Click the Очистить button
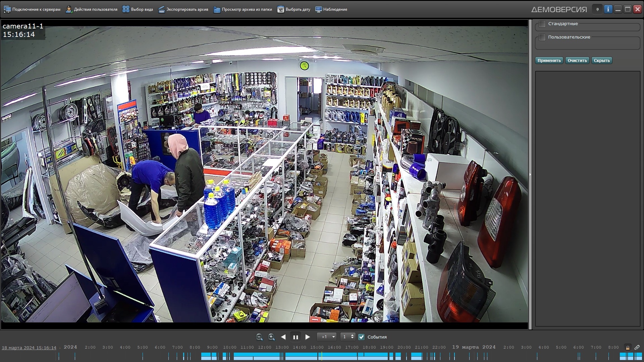 (577, 61)
